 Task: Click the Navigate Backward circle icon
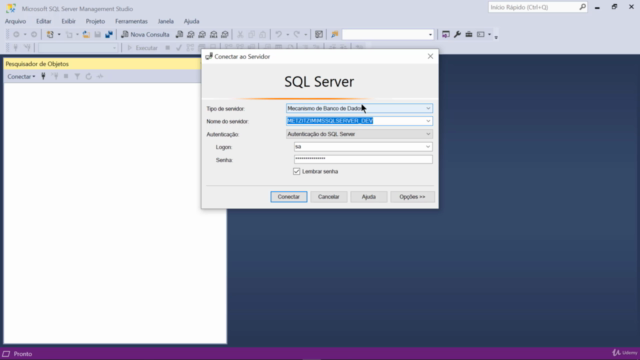16,35
